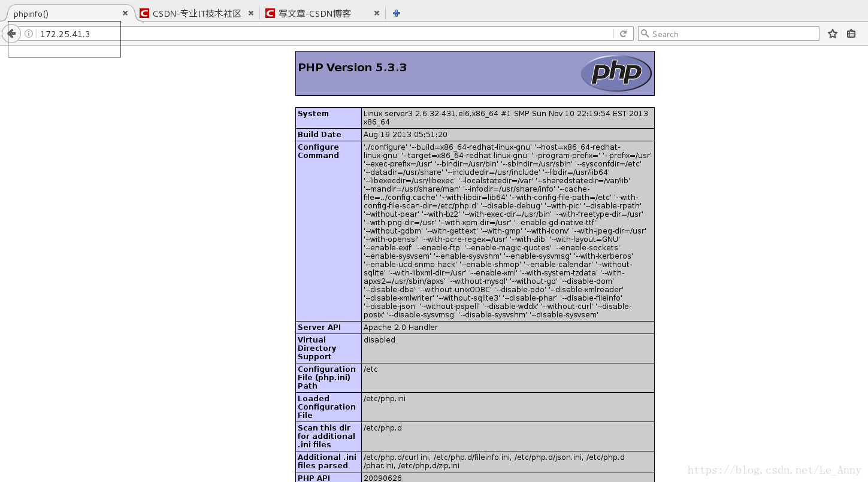Viewport: 868px width, 482px height.
Task: Open the site information icon beside the address
Action: pos(29,34)
